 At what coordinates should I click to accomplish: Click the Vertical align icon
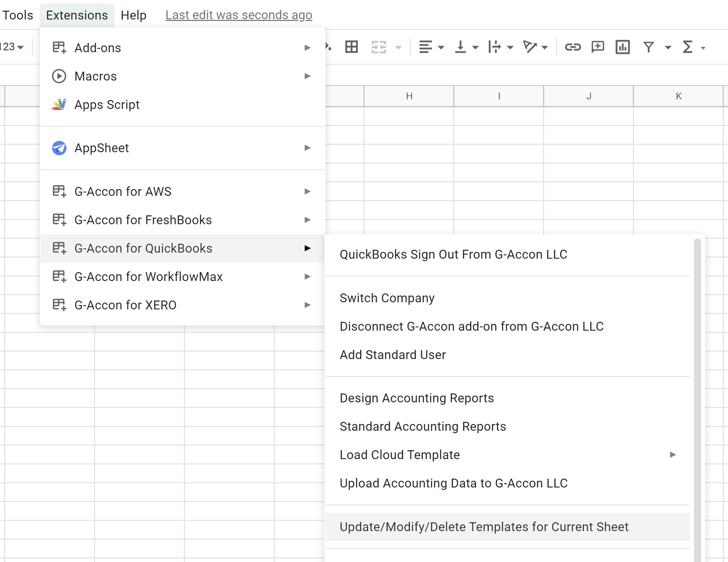tap(460, 47)
